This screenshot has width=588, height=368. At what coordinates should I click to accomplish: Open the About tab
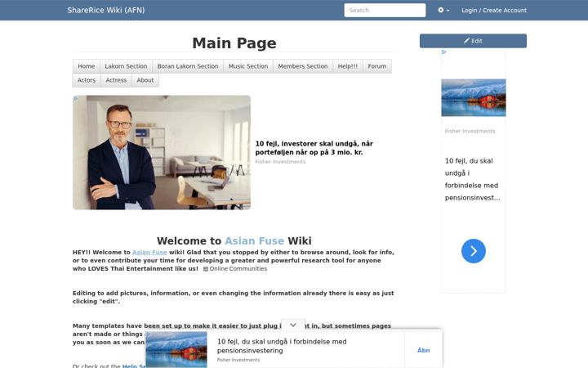point(145,80)
